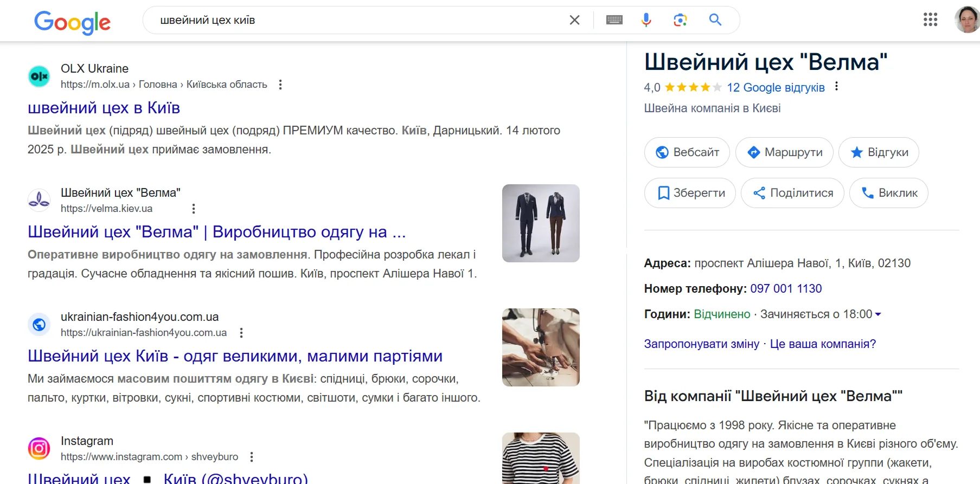This screenshot has width=980, height=484.
Task: Open more options next to Google reviews
Action: point(836,86)
